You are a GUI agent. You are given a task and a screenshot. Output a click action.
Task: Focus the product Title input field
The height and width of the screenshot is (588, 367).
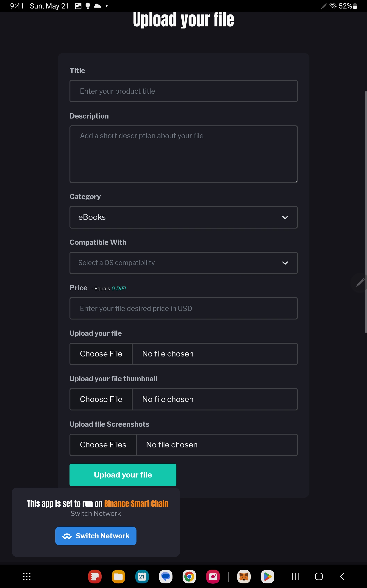click(x=183, y=91)
